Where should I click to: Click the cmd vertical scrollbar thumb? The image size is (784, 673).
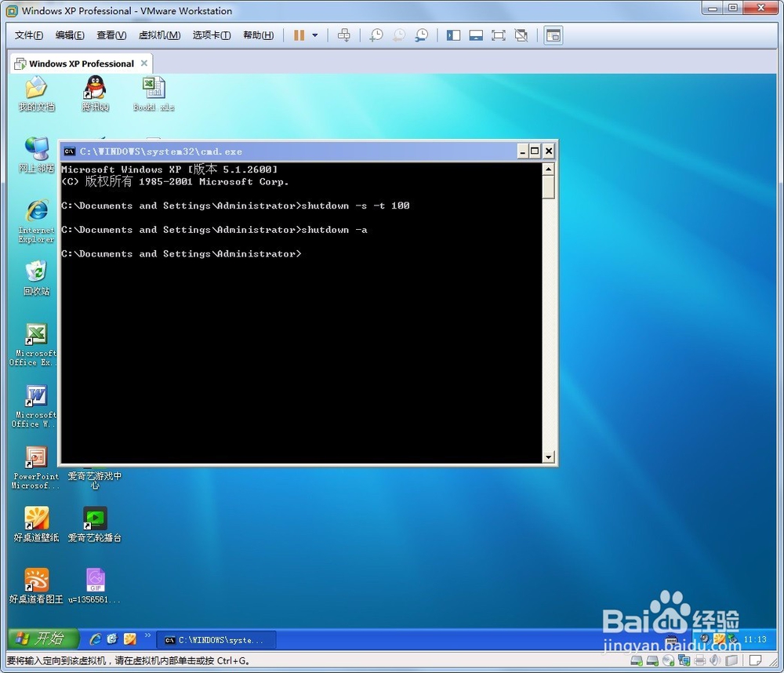(549, 187)
